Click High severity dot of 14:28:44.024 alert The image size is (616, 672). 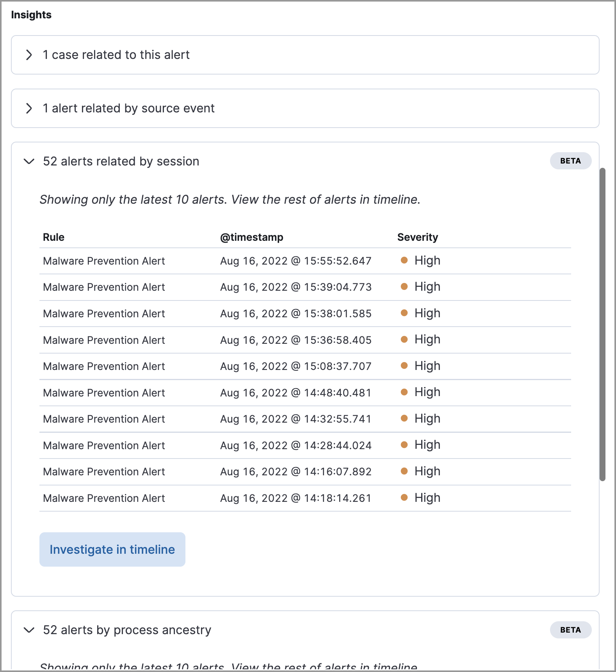[404, 445]
